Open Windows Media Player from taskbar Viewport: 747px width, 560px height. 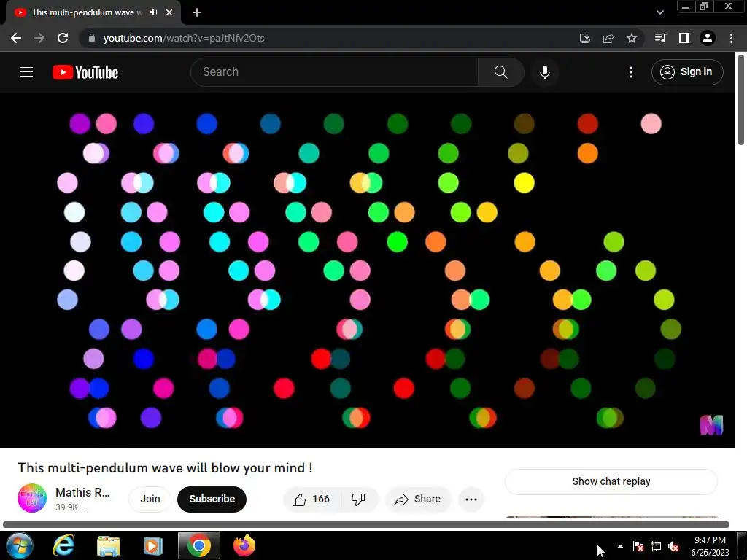click(x=153, y=545)
